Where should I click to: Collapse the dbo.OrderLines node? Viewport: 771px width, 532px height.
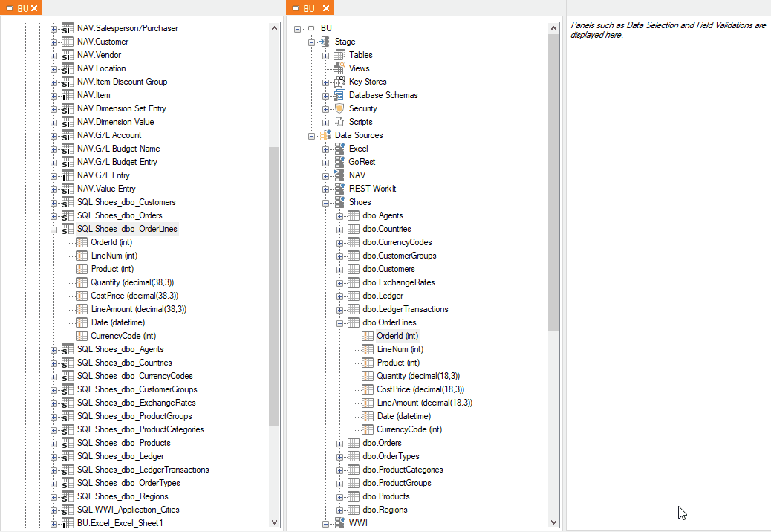click(339, 323)
